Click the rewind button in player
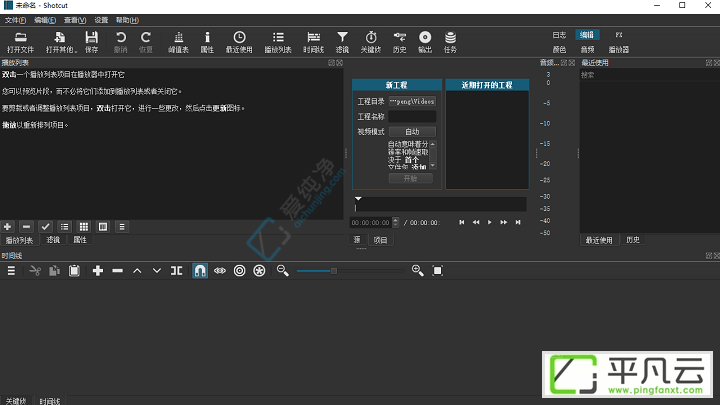 coord(476,222)
